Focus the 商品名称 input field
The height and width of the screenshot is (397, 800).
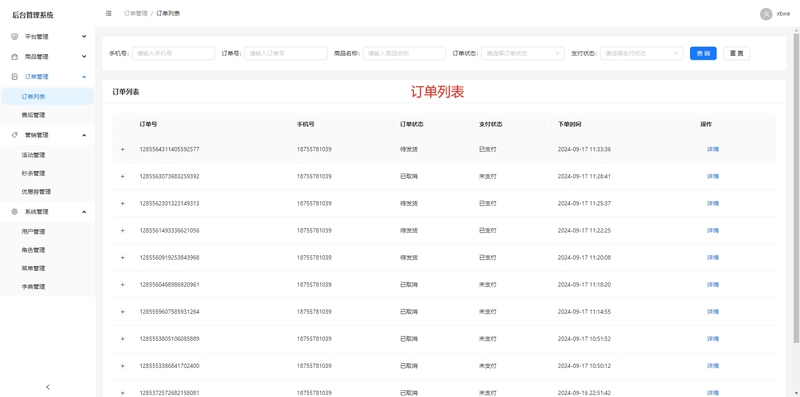click(x=404, y=53)
